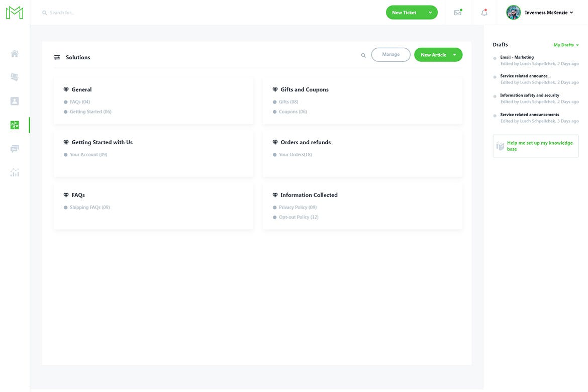Open the Getting Started (06) folder
Screen dimensions: 588x392
point(90,112)
